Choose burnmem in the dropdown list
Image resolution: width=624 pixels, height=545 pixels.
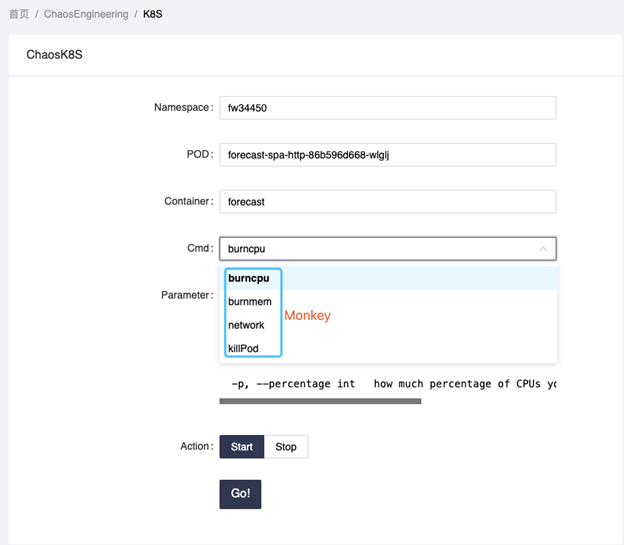coord(250,301)
